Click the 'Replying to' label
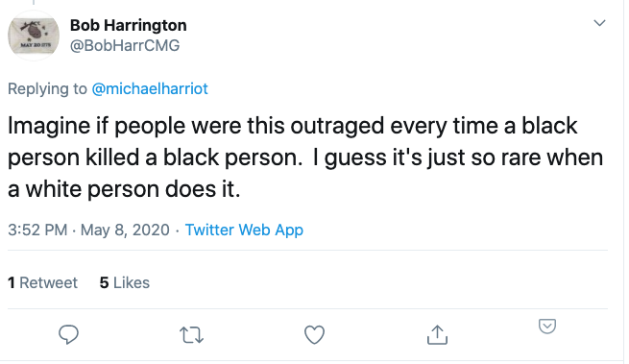629x364 pixels. tap(47, 88)
